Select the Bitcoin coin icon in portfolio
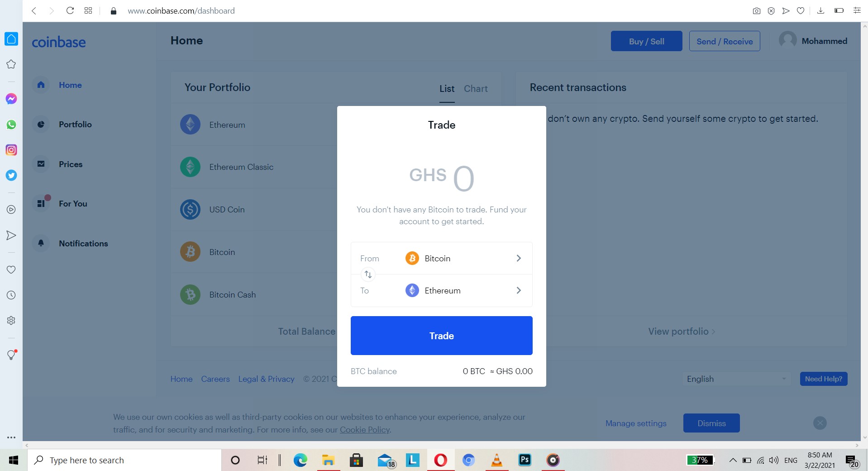 tap(190, 252)
